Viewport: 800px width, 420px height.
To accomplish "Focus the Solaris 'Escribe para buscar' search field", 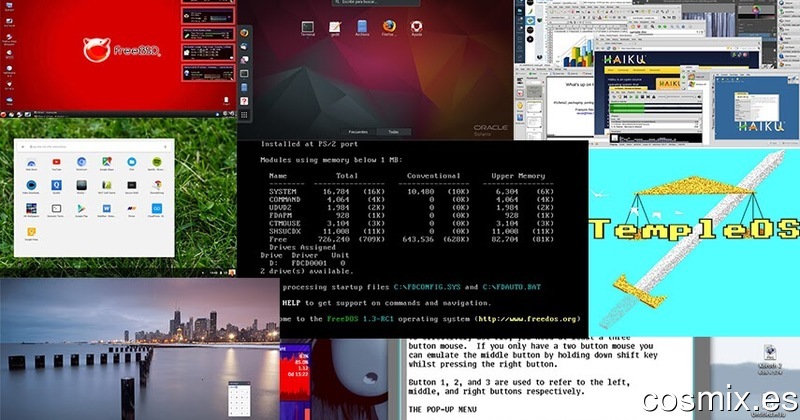I will (376, 3).
